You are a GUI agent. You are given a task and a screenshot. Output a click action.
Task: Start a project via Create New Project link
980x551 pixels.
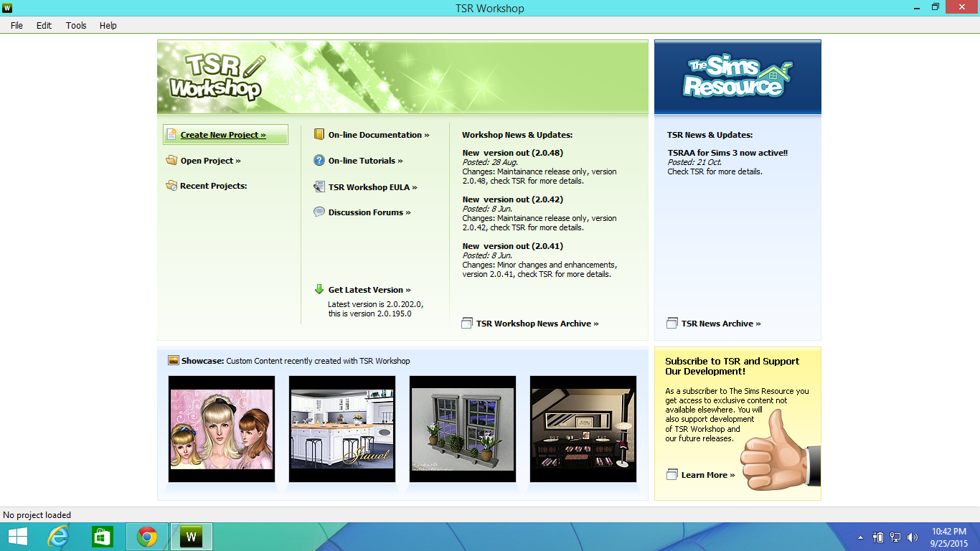coord(223,135)
